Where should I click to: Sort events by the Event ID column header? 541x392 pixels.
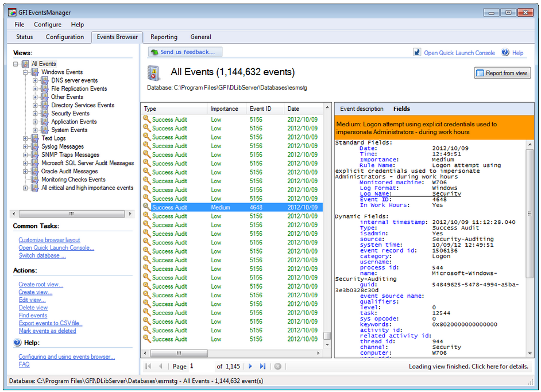(265, 108)
